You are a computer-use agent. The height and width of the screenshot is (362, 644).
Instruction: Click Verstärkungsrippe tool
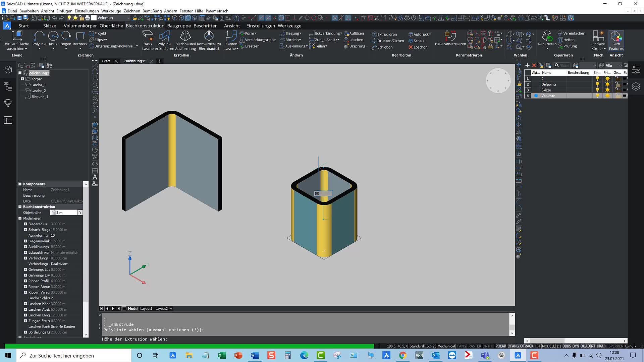(258, 40)
